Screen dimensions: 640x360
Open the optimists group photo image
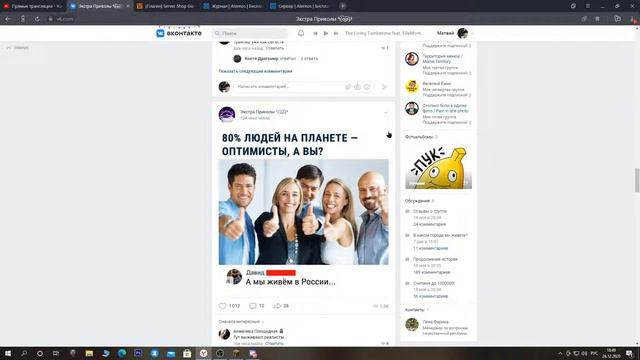304,212
